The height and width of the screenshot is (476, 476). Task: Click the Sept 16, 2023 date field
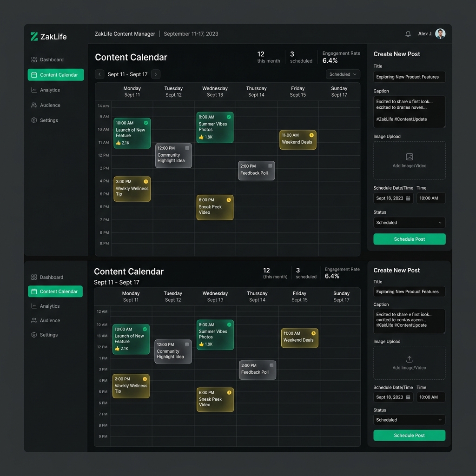(393, 198)
